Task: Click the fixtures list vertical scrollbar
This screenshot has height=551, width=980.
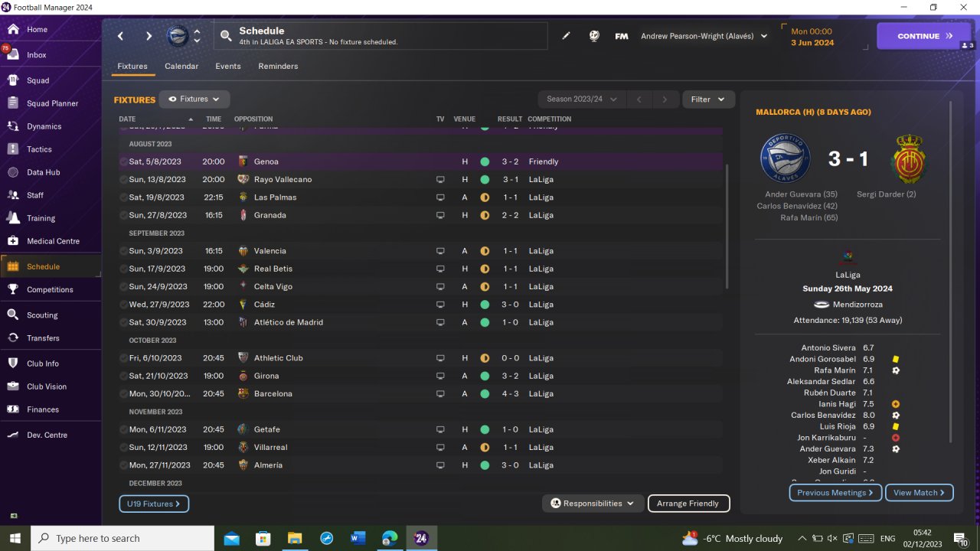Action: (727, 226)
